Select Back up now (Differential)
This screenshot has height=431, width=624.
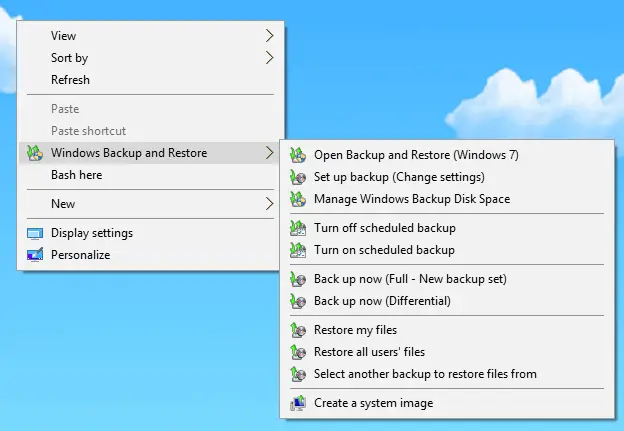(x=447, y=301)
